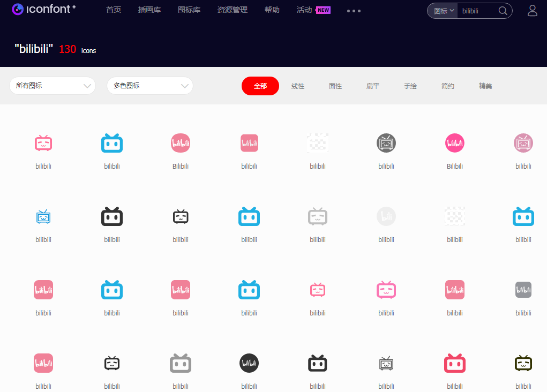
Task: Switch to the 精美 style filter
Action: (485, 86)
